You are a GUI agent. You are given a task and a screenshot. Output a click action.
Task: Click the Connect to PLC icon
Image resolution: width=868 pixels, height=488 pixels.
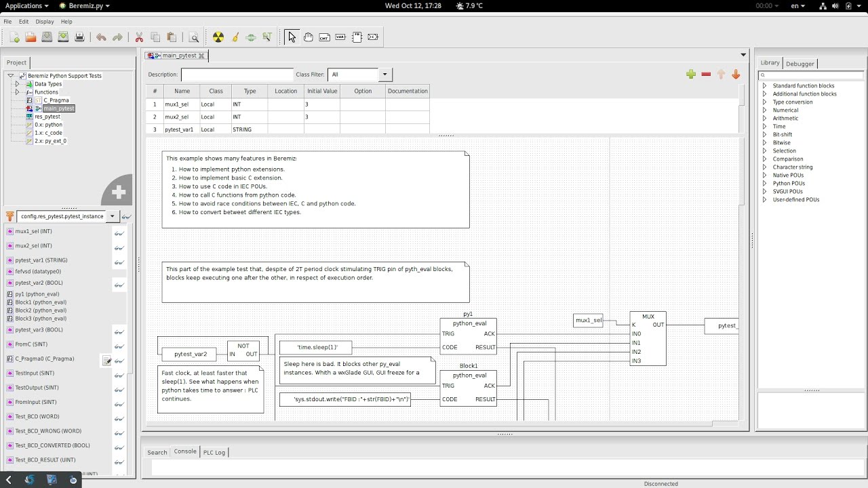click(251, 37)
